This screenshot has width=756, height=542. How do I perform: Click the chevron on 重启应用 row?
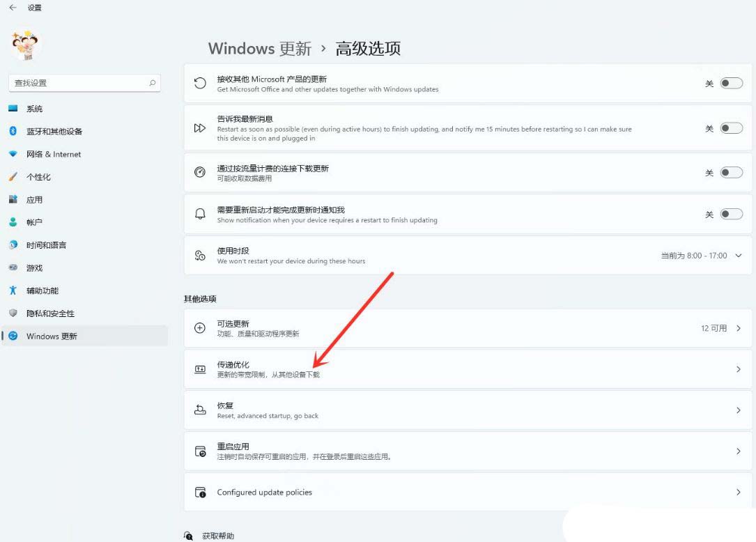tap(738, 451)
